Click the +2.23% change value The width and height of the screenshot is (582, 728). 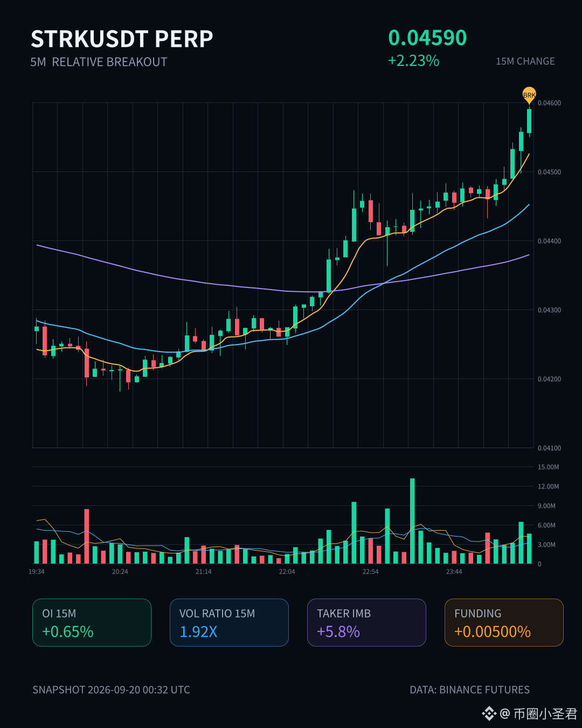[x=413, y=60]
